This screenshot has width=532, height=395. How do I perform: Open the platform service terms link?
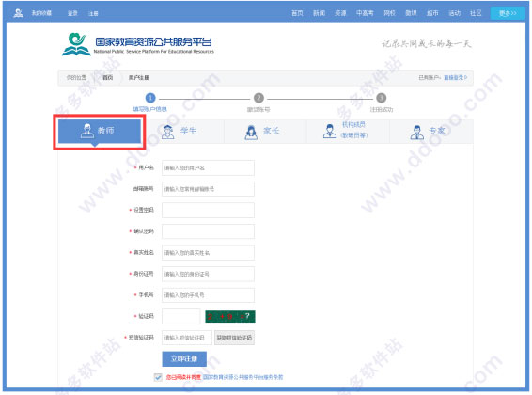coord(243,377)
